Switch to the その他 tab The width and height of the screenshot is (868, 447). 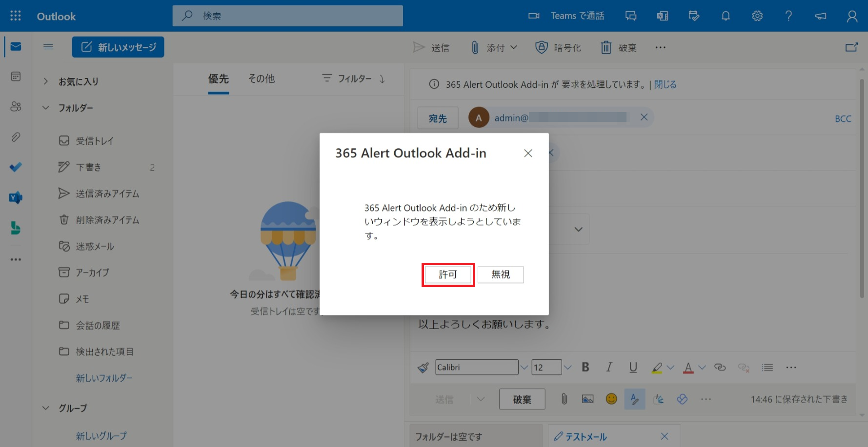pyautogui.click(x=261, y=78)
